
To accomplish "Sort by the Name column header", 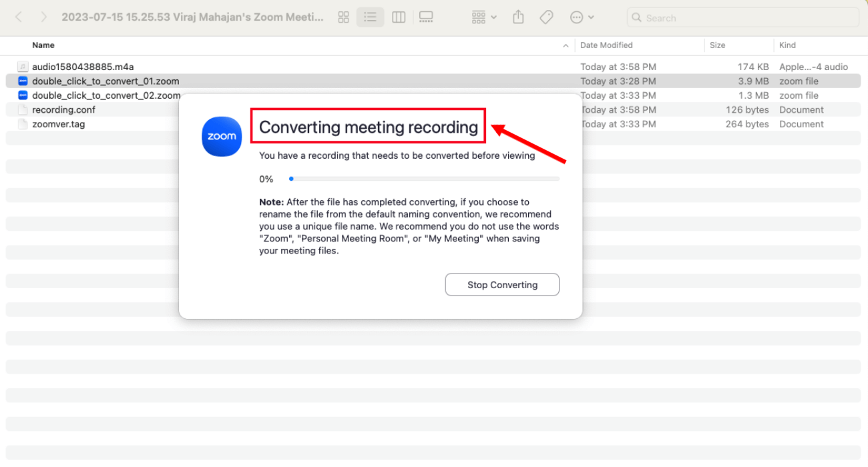I will (43, 45).
